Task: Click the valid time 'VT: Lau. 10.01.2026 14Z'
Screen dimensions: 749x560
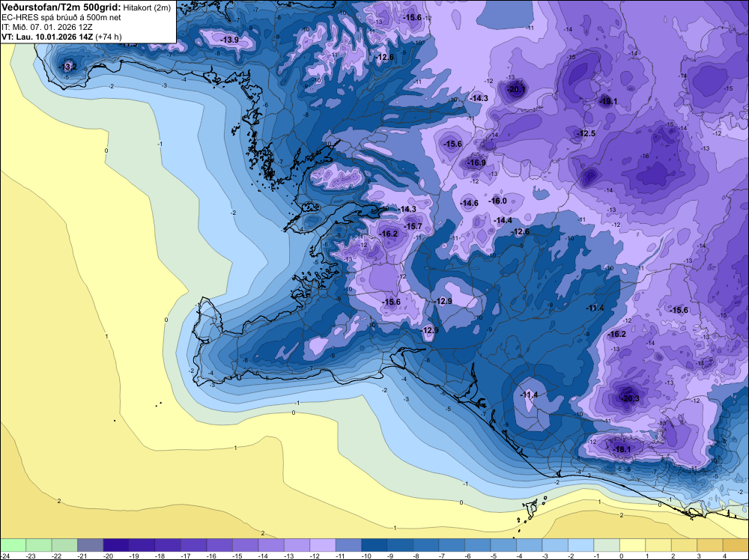Action: [48, 37]
